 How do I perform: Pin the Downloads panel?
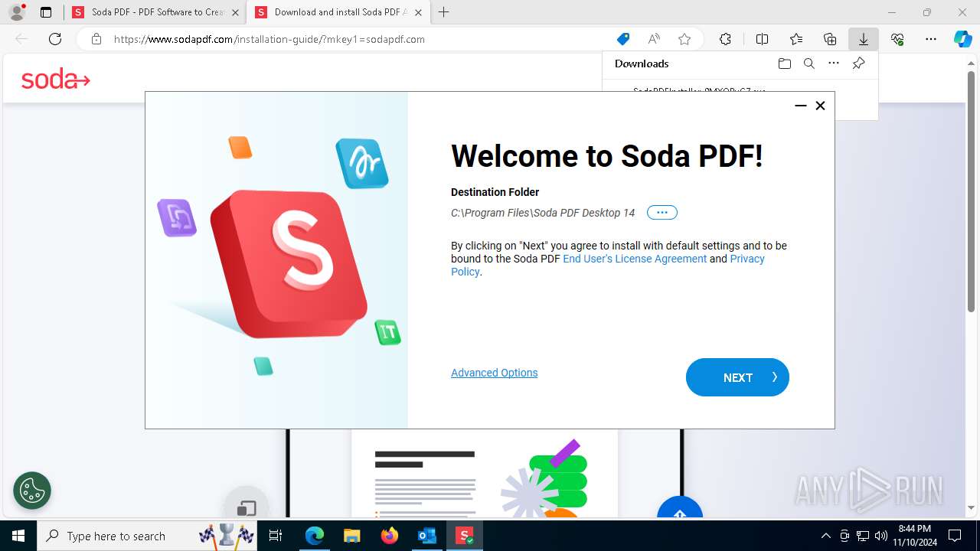coord(858,64)
